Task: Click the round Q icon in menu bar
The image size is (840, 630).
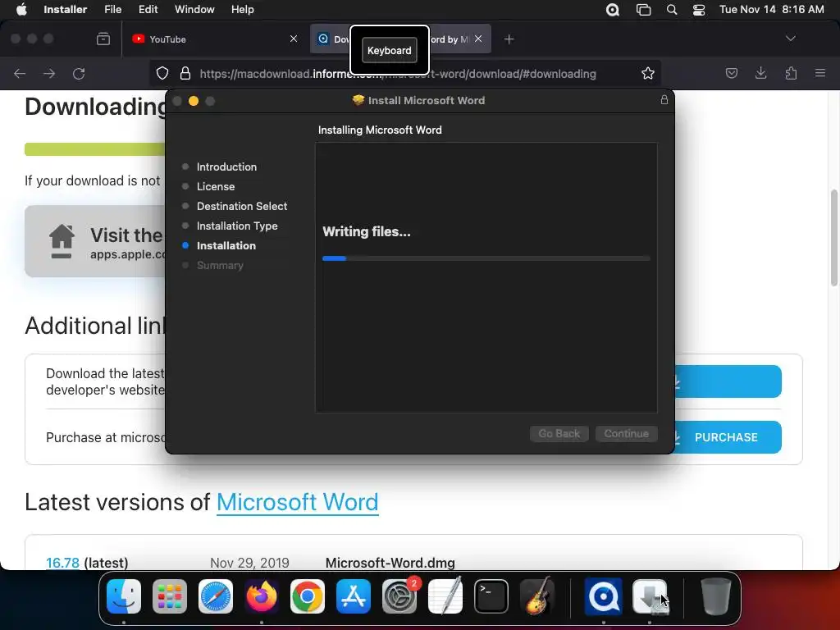Action: [612, 10]
